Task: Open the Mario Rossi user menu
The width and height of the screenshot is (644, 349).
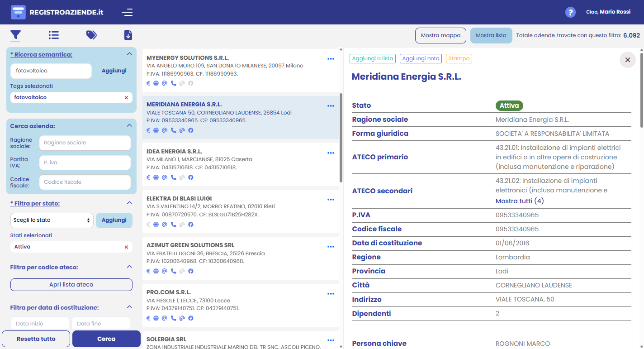Action: click(x=608, y=12)
